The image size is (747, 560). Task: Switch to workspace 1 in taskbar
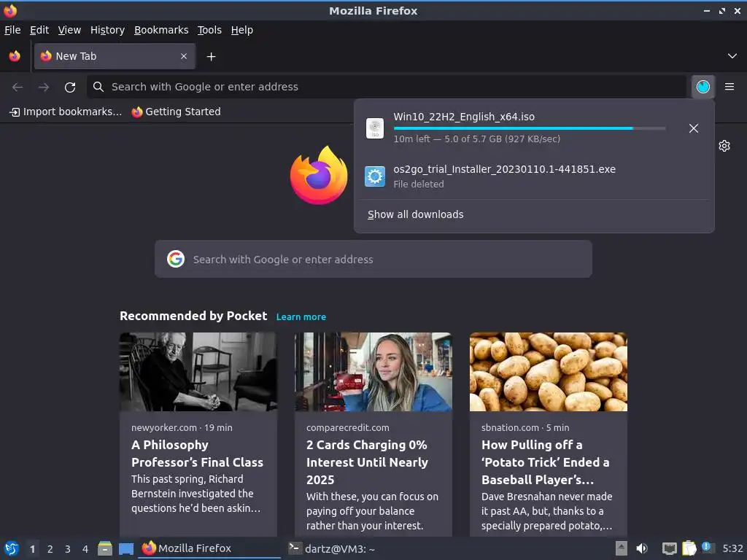click(x=32, y=549)
